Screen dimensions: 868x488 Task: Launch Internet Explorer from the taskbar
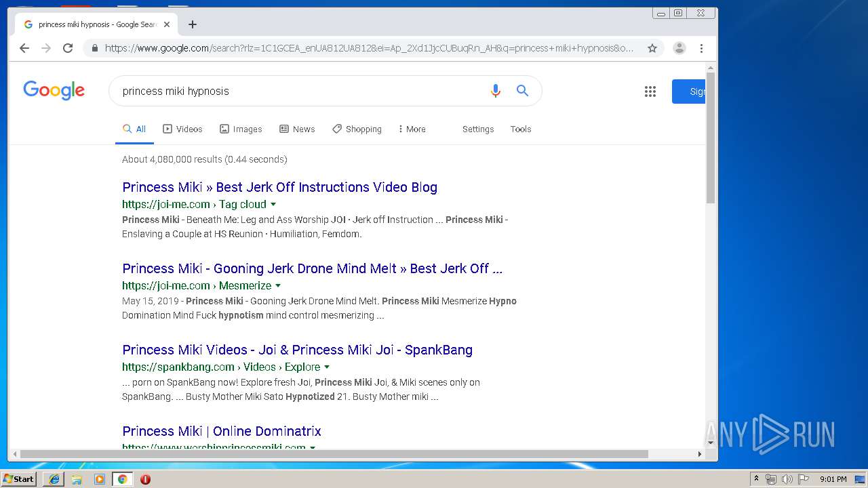pos(54,479)
